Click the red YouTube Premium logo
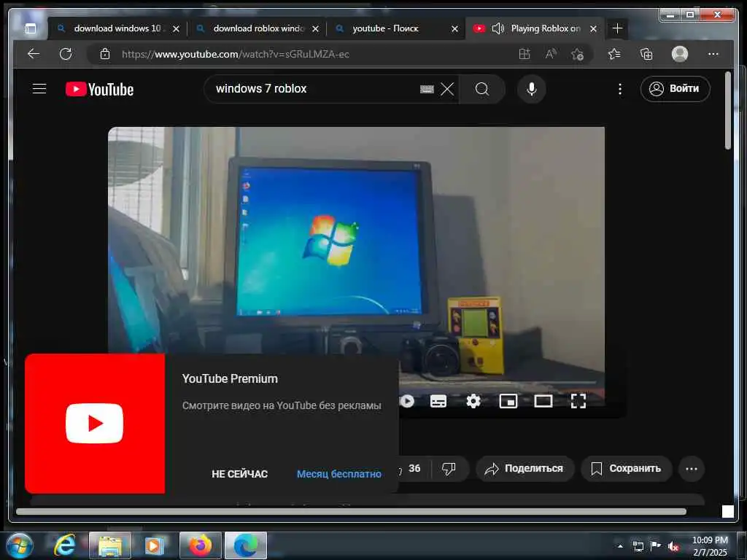This screenshot has width=747, height=560. click(95, 424)
